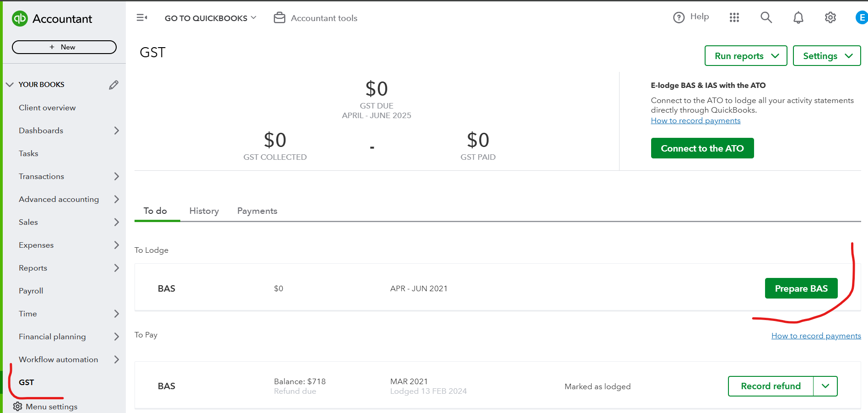This screenshot has height=413, width=868.
Task: Click the GST PAID label
Action: pos(478,157)
